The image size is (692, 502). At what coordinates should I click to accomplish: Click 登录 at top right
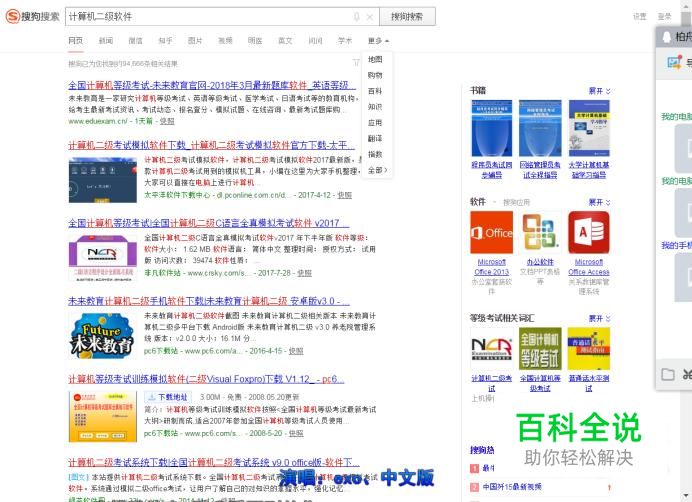665,16
